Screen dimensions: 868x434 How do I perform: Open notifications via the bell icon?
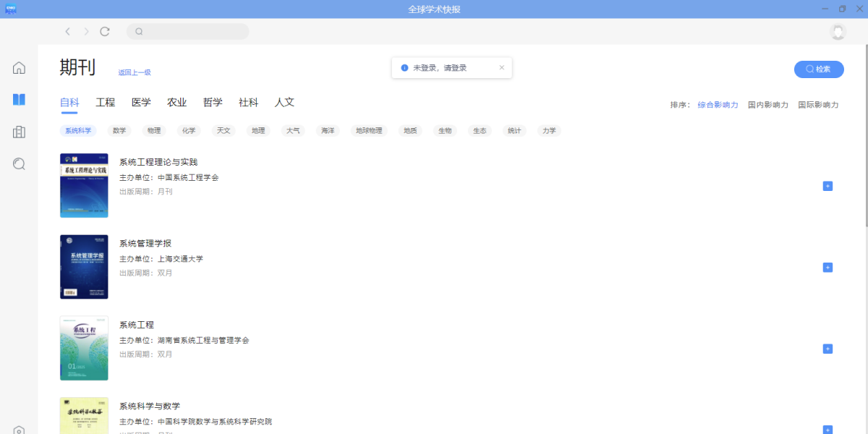(x=837, y=33)
